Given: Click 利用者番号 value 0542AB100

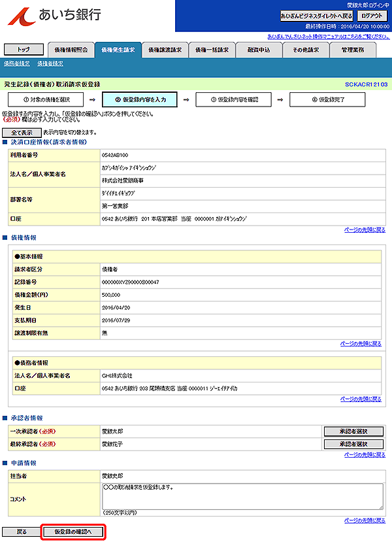Looking at the screenshot, I should coord(115,155).
